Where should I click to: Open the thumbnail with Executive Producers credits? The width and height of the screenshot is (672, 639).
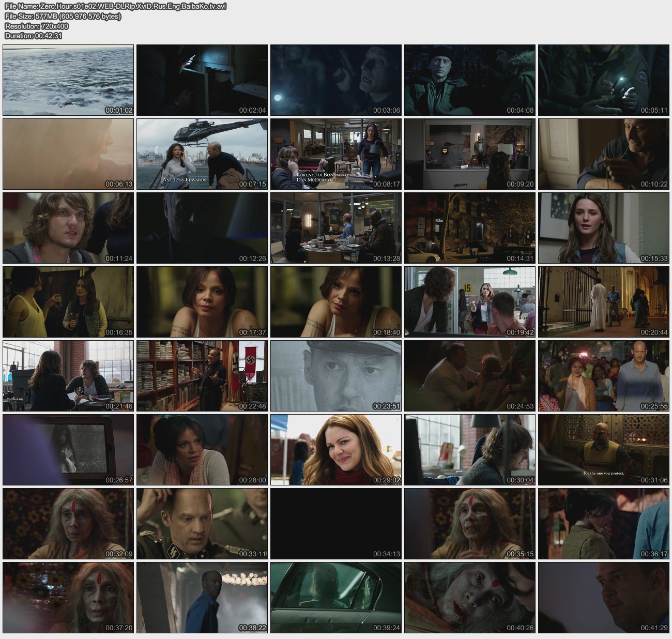click(x=336, y=154)
